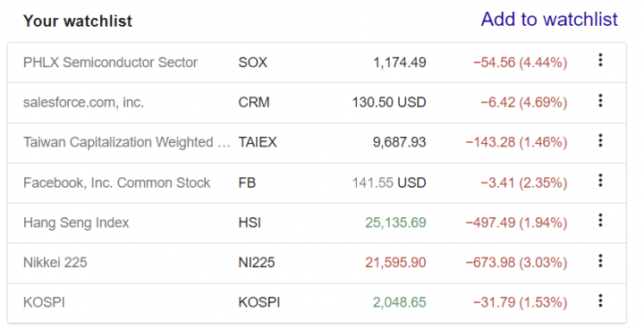Screen dimensions: 644x329
Task: Open more options for Facebook FB
Action: (600, 181)
